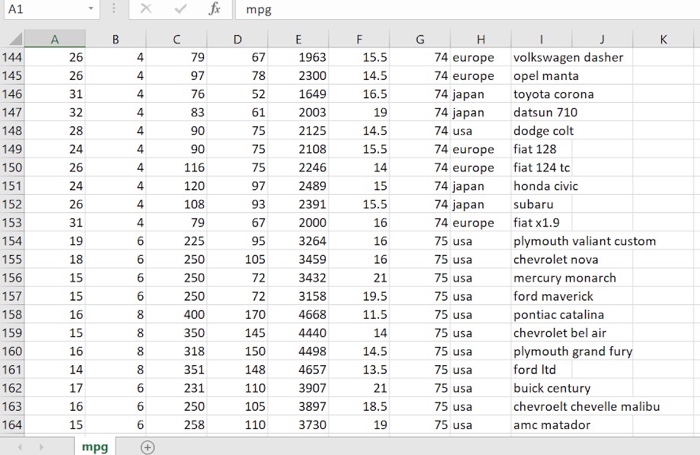The height and width of the screenshot is (455, 700).
Task: Click cell 'europe' in row 153
Action: point(481,222)
